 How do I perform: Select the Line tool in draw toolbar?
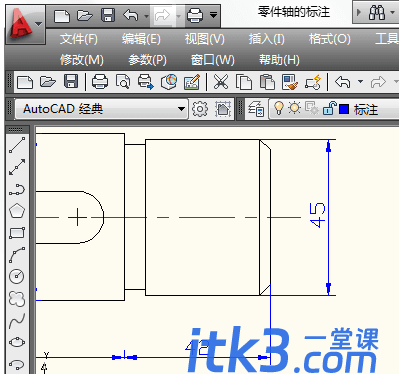click(x=17, y=145)
